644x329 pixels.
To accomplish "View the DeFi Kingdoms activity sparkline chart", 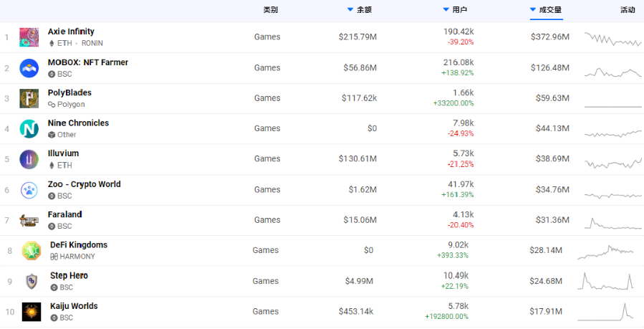I will tap(605, 252).
